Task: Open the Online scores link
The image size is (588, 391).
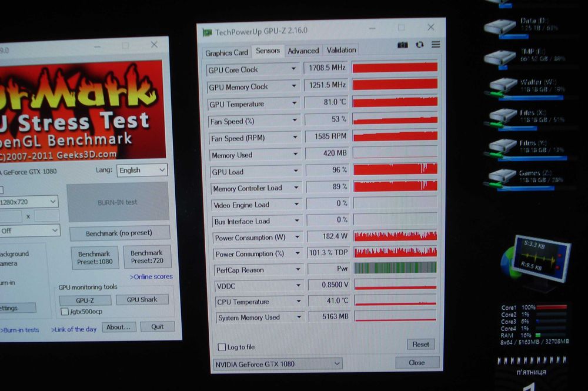Action: 152,277
